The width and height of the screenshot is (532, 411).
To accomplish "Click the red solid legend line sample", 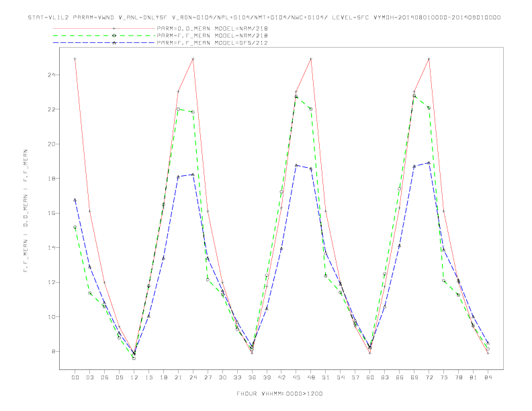I will [104, 29].
